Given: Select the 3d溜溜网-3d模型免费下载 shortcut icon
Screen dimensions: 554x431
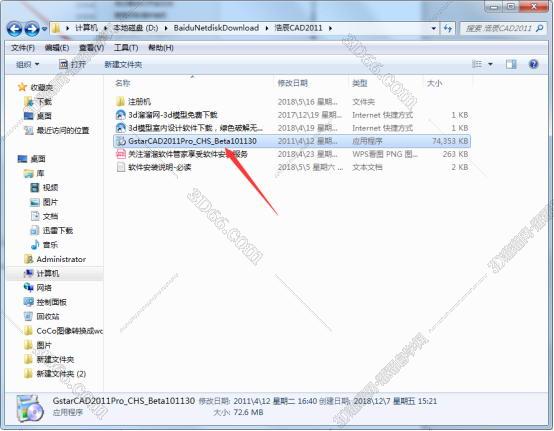Looking at the screenshot, I should [120, 115].
